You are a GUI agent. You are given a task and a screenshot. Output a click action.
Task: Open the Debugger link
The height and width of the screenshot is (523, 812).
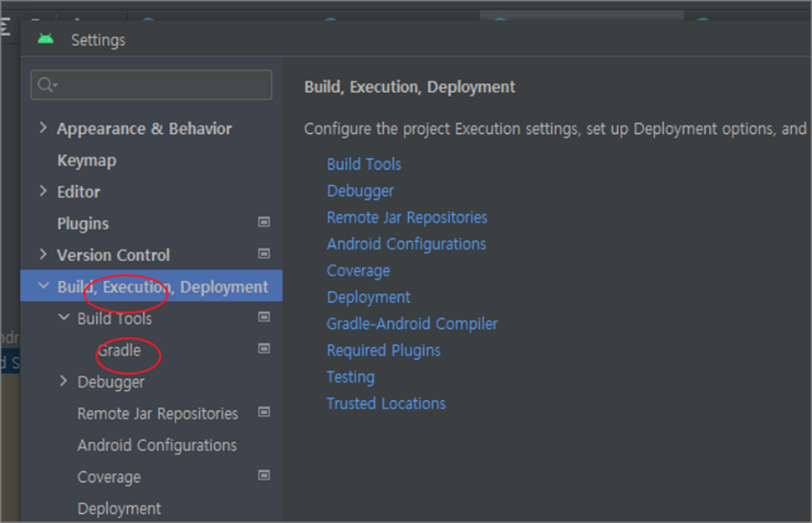point(360,191)
